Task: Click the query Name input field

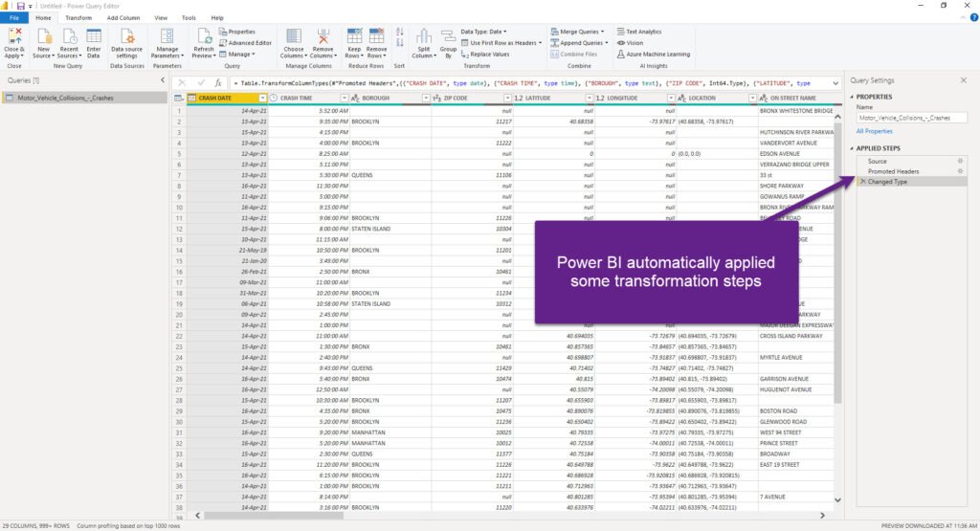Action: coord(912,118)
